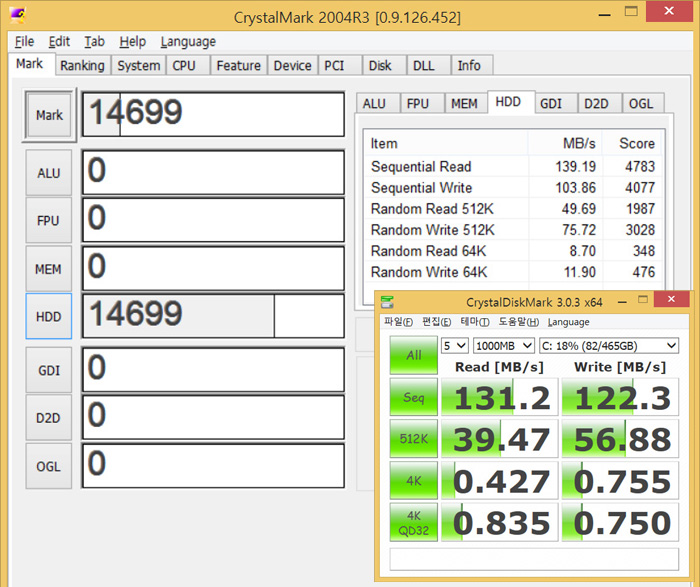Click the HDD score bar showing 14699
This screenshot has width=700, height=587.
[212, 316]
